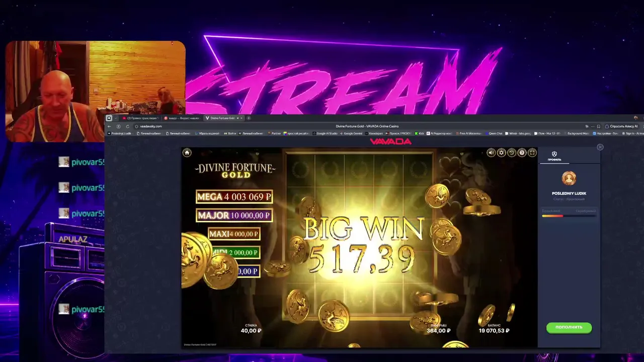This screenshot has height=362, width=644.
Task: Click the browser back arrow
Action: click(x=109, y=126)
